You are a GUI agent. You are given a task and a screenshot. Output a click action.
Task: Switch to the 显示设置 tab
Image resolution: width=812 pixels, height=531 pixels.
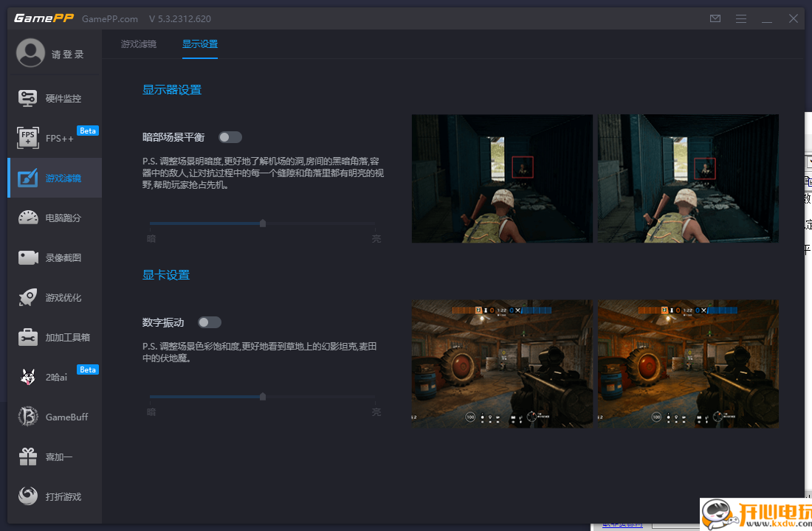(200, 44)
